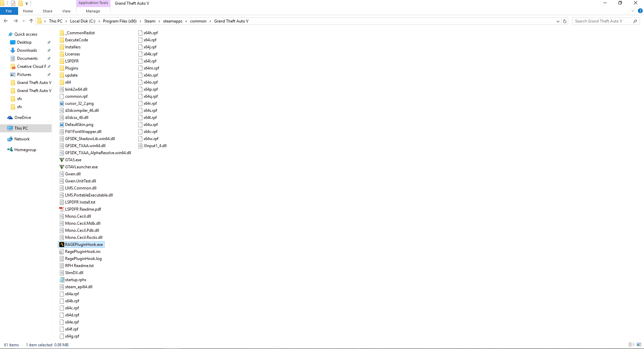Open the Share ribbon tab
Screen dimensions: 644x349
(47, 11)
